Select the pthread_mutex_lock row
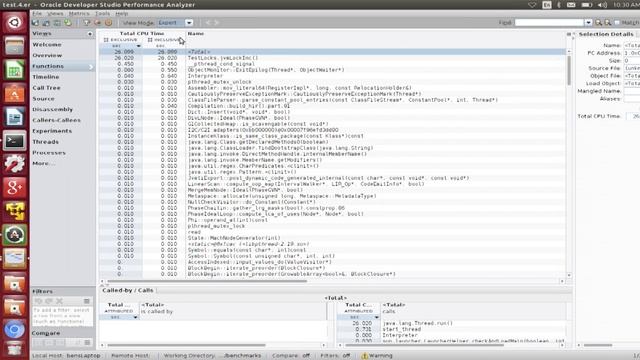The width and height of the screenshot is (640, 360). click(x=332, y=226)
